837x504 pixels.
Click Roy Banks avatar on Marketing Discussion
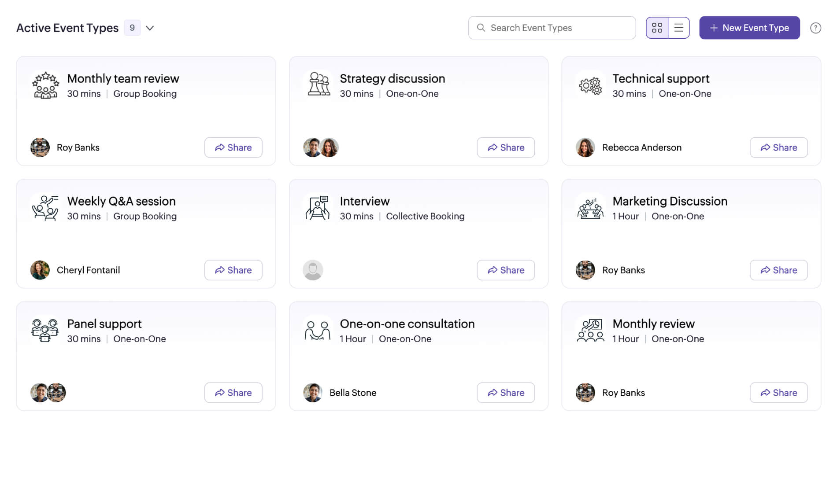585,270
